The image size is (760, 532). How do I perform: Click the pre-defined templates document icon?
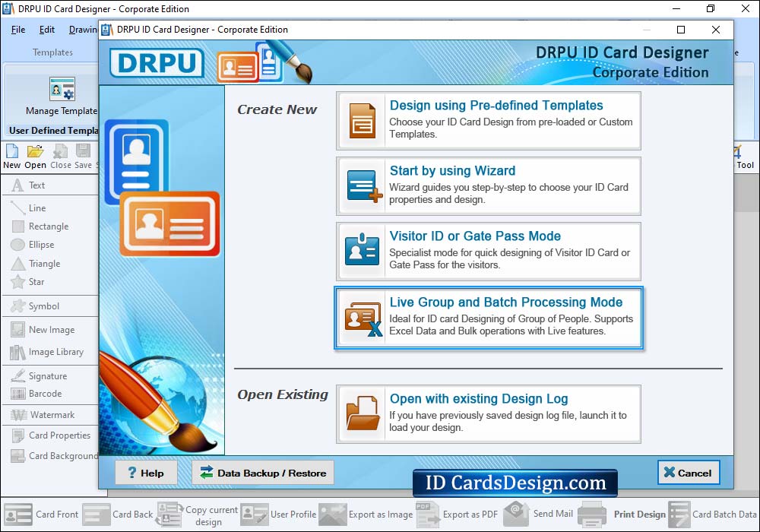(x=362, y=121)
